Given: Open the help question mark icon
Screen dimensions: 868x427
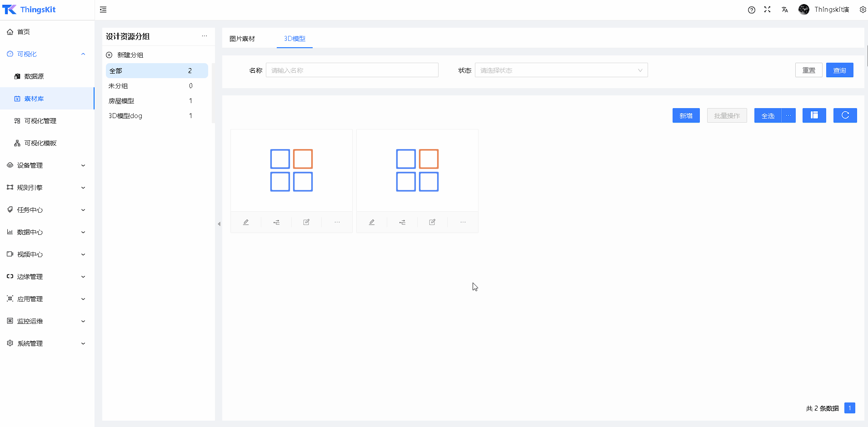Looking at the screenshot, I should (x=752, y=10).
